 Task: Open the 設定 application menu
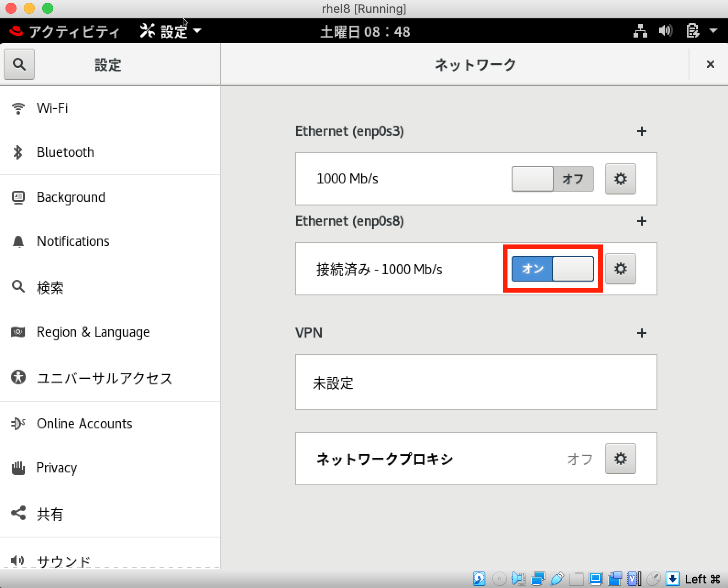pyautogui.click(x=171, y=31)
